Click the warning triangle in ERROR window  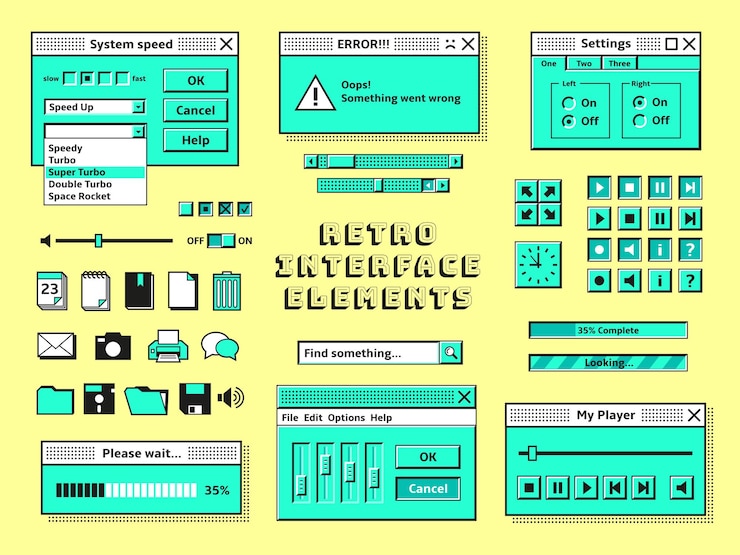point(316,93)
